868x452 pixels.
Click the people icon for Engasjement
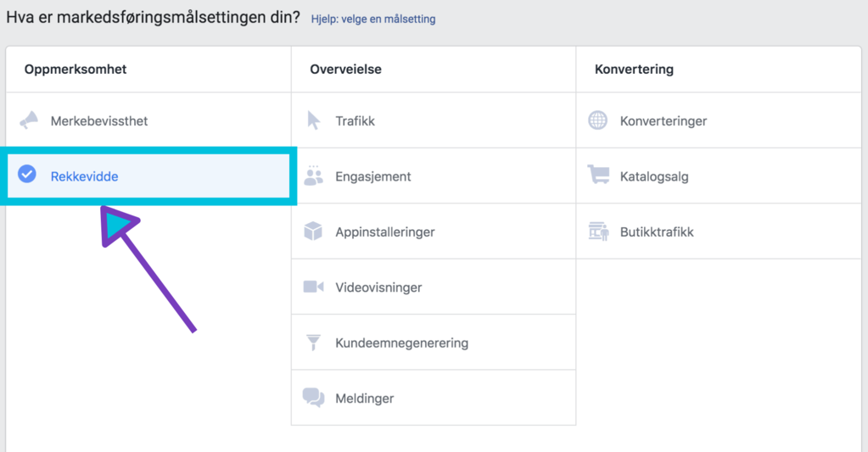pyautogui.click(x=313, y=176)
